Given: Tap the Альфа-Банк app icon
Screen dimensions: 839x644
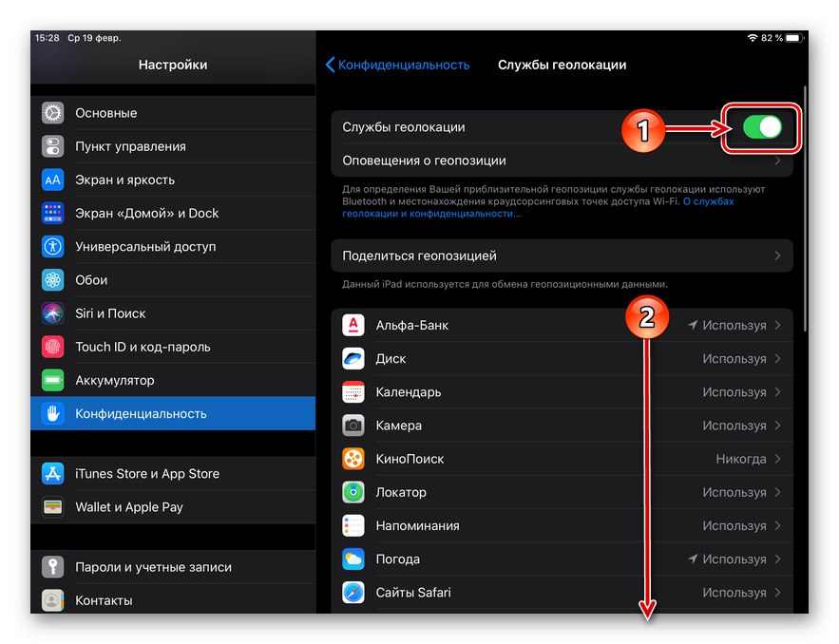Looking at the screenshot, I should (353, 325).
